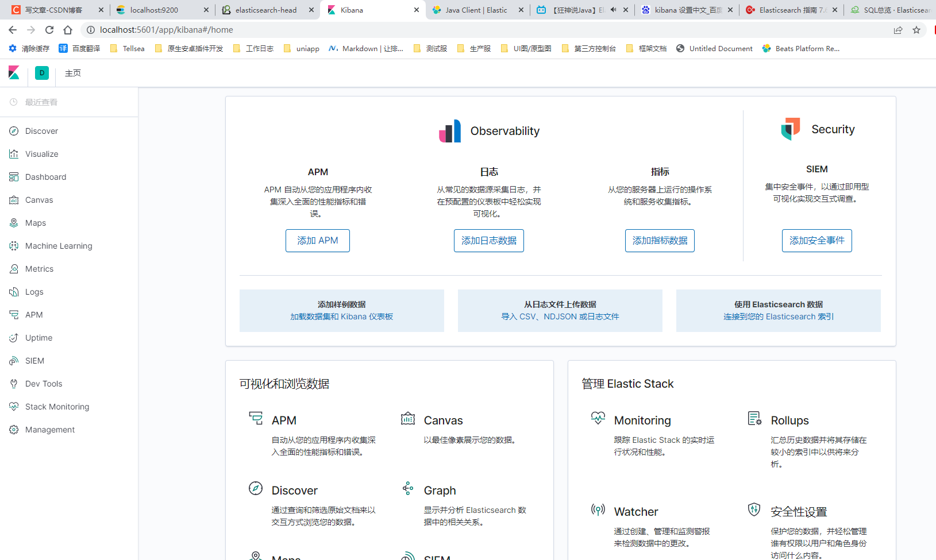Open Stack Monitoring in the sidebar
936x560 pixels.
[x=57, y=407]
